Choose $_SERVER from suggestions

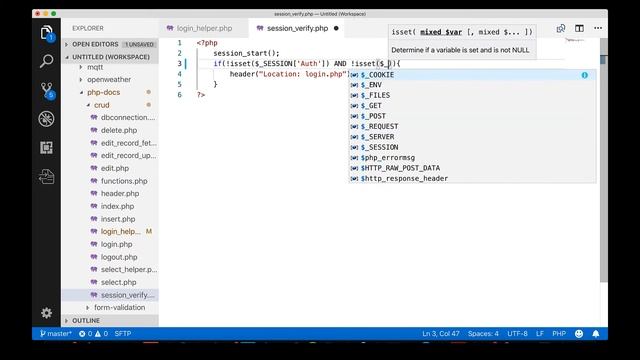click(x=473, y=137)
